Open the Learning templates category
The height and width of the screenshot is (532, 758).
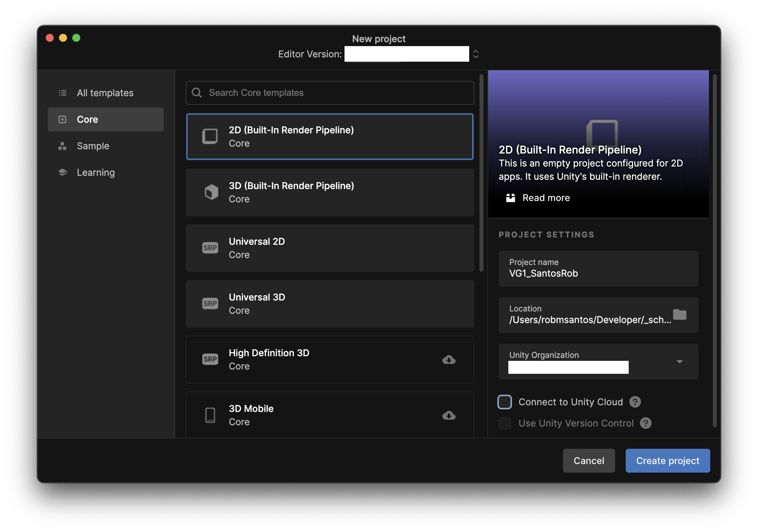[95, 172]
